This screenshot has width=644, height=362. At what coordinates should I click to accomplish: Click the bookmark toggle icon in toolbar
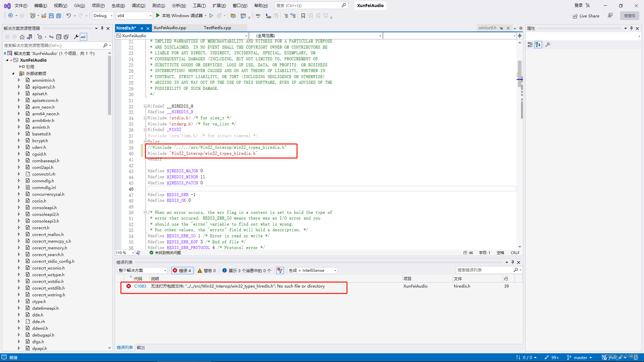pos(303,16)
